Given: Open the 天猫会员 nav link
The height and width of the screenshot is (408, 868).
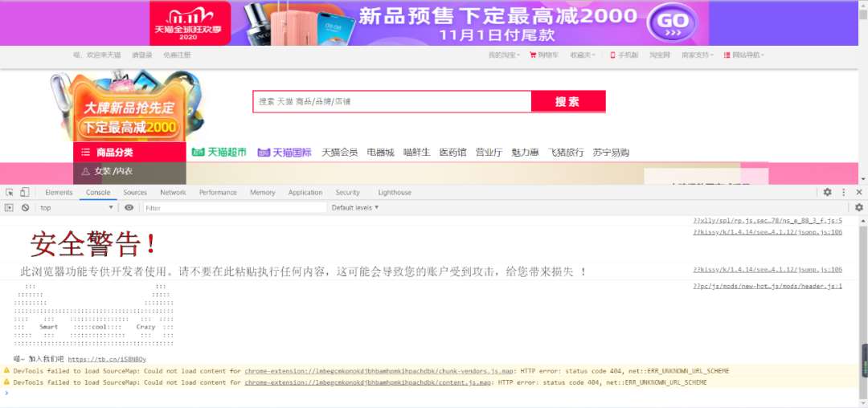Looking at the screenshot, I should 340,153.
